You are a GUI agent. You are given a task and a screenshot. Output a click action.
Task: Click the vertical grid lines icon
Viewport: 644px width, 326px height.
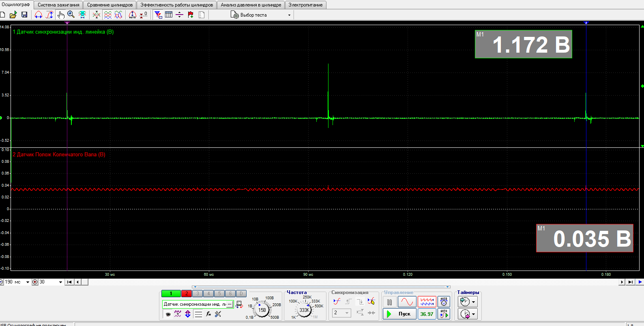coord(169,15)
